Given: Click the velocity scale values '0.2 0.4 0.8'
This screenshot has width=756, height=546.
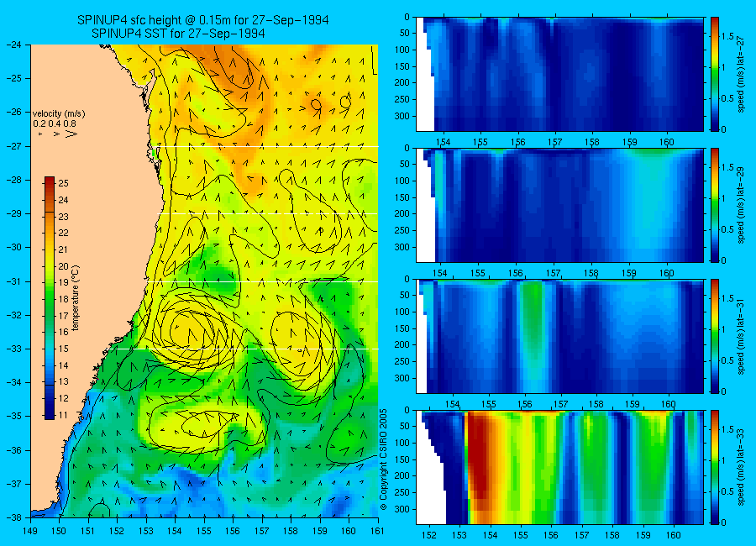Looking at the screenshot, I should coord(55,124).
